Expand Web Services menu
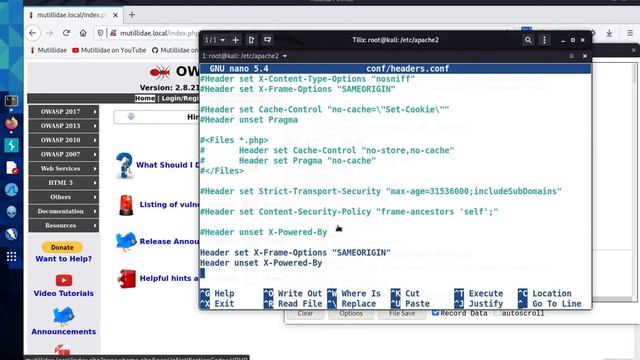The width and height of the screenshot is (640, 360). 64,169
